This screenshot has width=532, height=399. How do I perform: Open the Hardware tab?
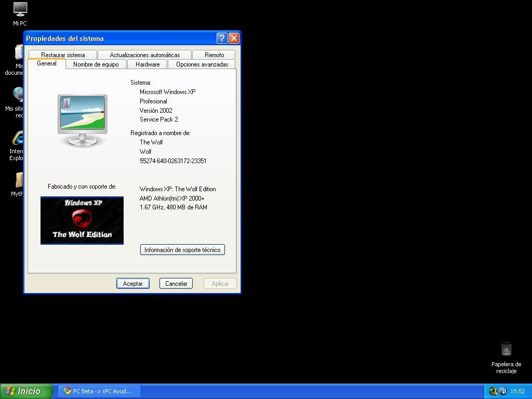pos(148,64)
